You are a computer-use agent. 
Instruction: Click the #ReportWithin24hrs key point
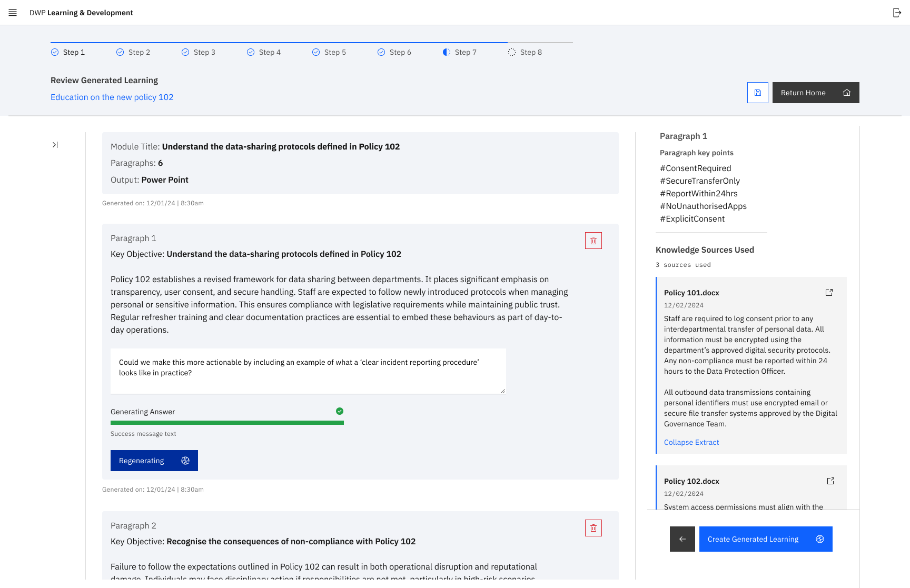[x=699, y=194]
